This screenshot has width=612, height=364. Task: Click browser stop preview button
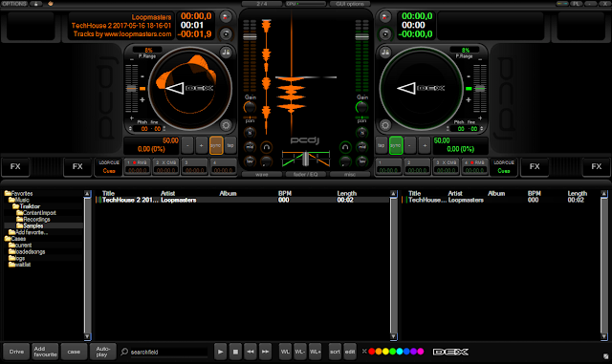235,352
